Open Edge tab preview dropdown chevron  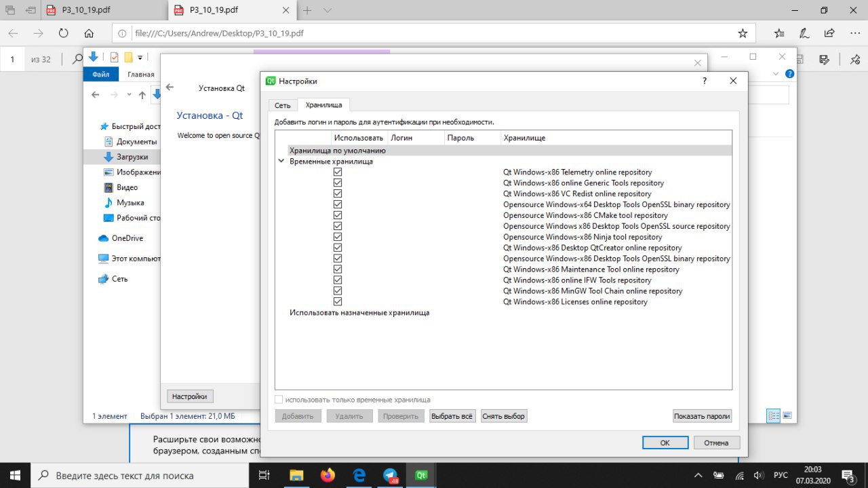click(x=328, y=10)
